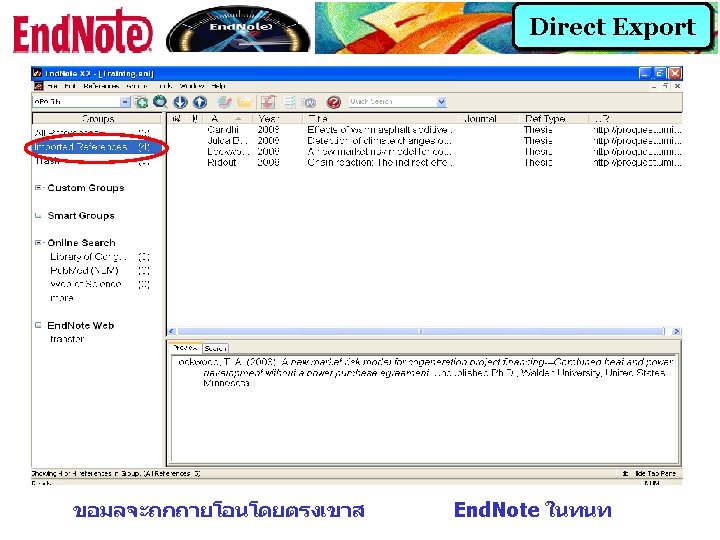Click the Insert Citation toolbar icon
720x540 pixels.
268,102
